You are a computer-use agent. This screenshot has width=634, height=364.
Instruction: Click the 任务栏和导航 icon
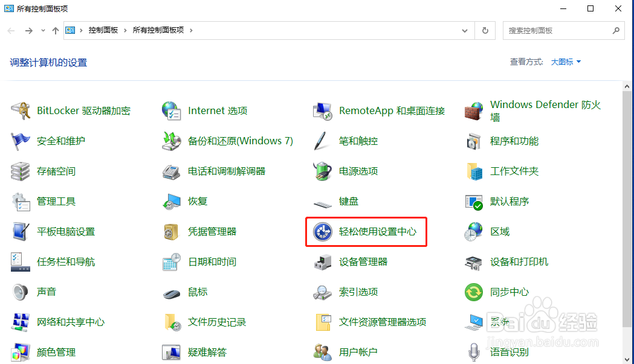20,262
